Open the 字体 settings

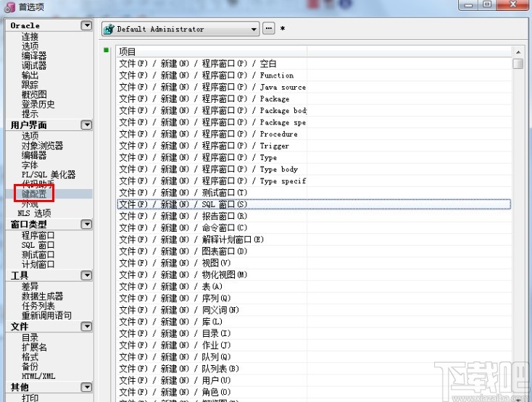tap(30, 165)
